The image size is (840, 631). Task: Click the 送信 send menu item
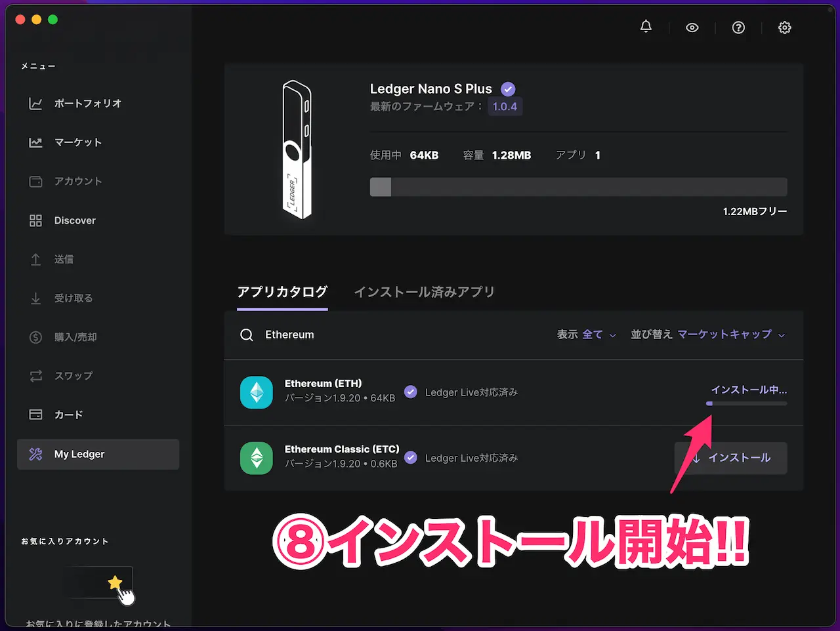(x=98, y=259)
